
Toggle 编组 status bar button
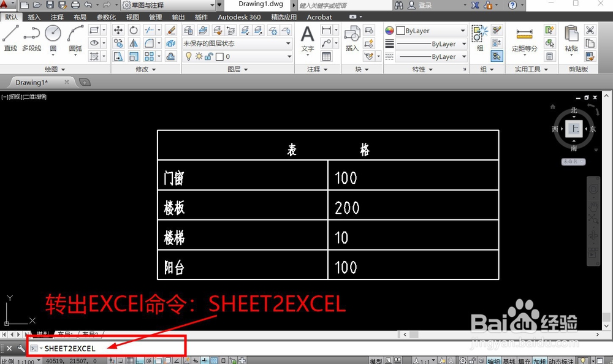coord(493,360)
